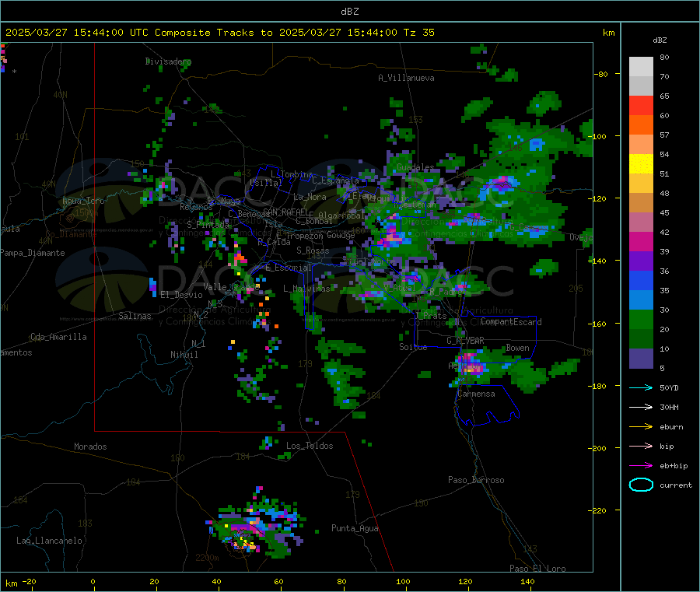
Task: Click the 100 tick on horizontal axis
Action: point(403,581)
